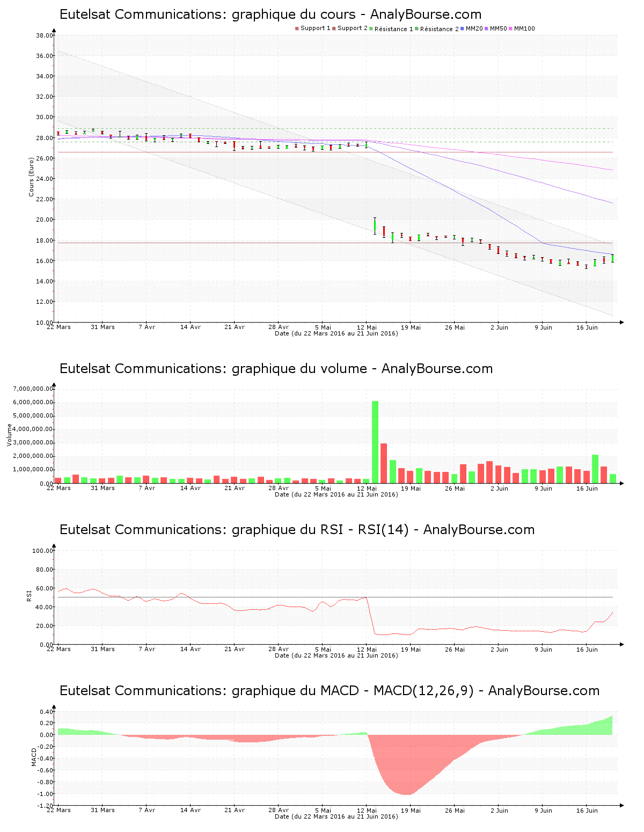
Task: Click the 'graphique du MACD - MACD(12,26,9)' title
Action: (x=330, y=691)
